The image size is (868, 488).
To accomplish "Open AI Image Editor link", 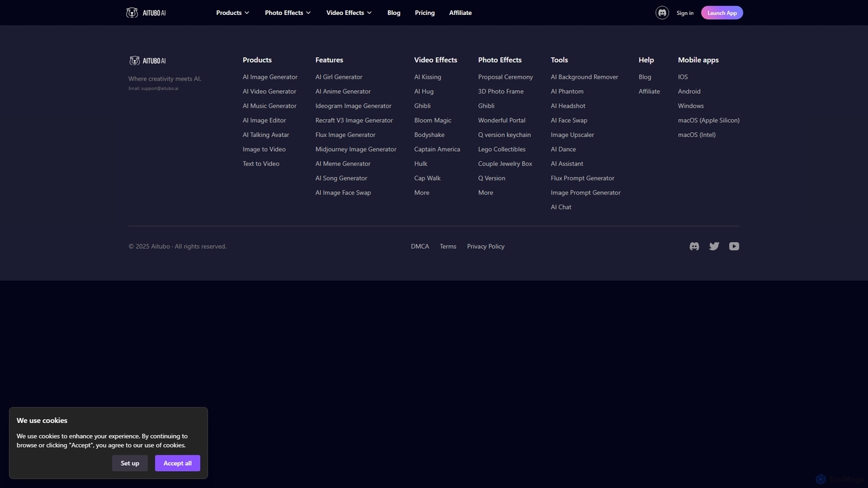I will (264, 121).
